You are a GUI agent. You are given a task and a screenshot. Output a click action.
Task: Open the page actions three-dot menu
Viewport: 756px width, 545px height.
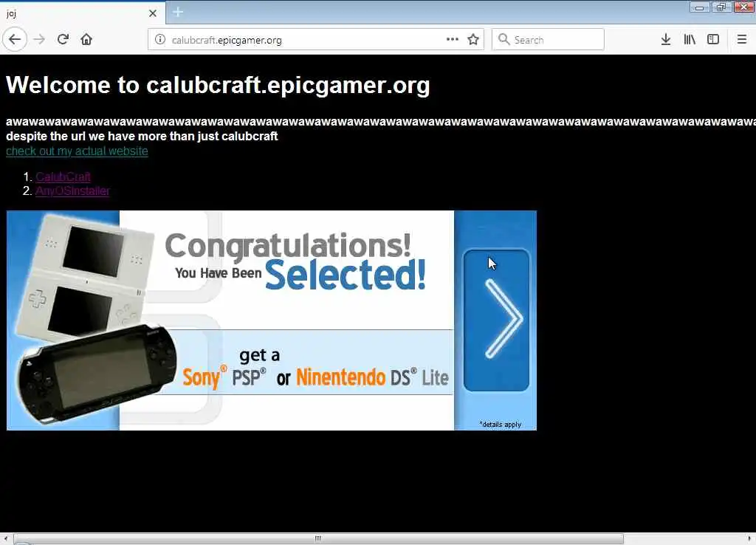[453, 40]
